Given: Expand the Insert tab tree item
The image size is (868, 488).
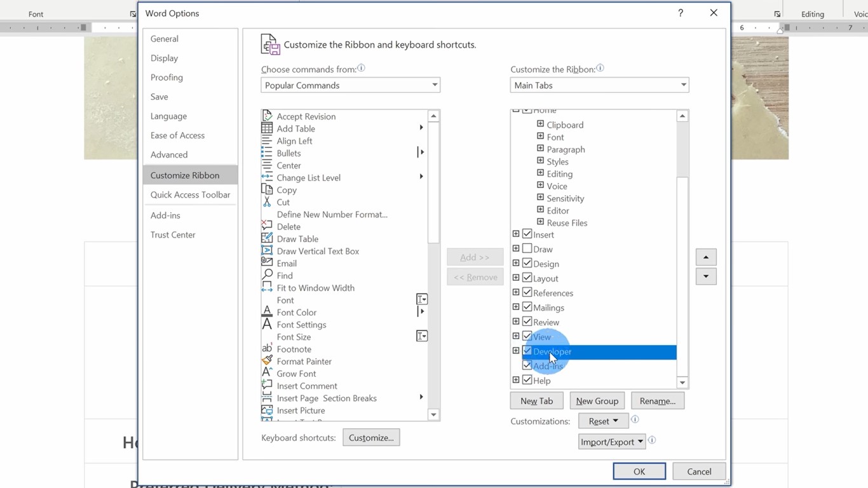Looking at the screenshot, I should tap(515, 234).
